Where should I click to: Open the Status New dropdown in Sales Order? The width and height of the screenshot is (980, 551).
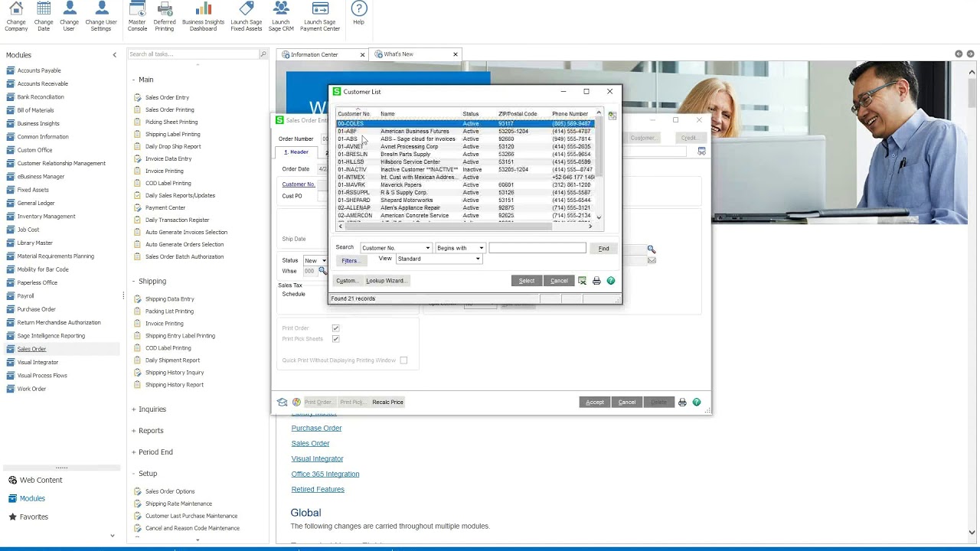[323, 261]
